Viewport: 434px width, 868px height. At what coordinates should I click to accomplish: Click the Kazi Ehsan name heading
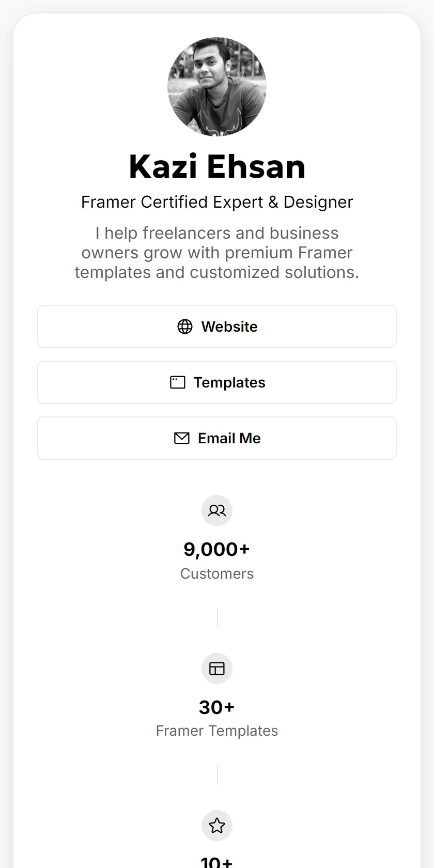pyautogui.click(x=217, y=166)
